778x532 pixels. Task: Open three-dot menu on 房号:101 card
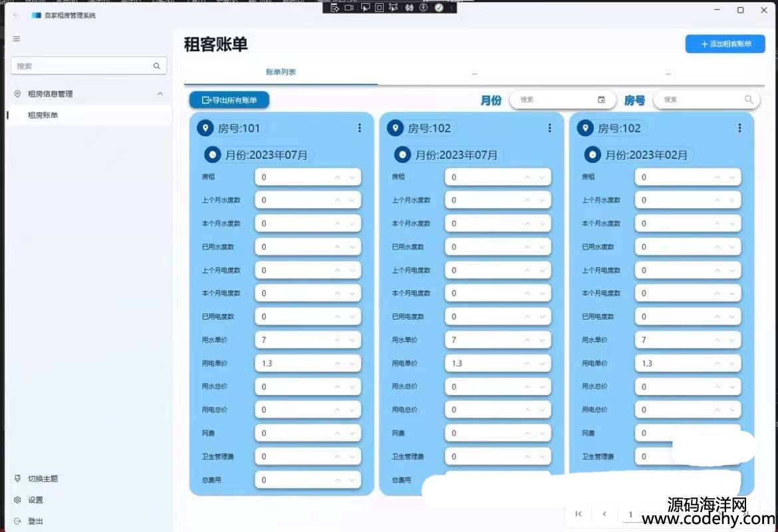click(x=360, y=128)
